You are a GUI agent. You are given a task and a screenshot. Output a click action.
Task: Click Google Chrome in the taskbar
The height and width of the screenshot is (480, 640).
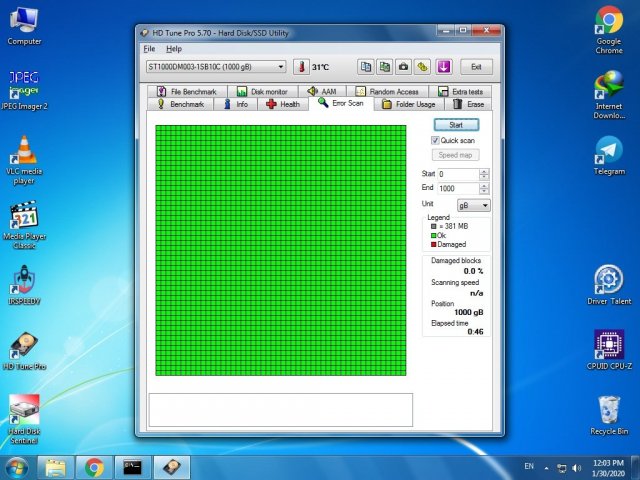[x=94, y=467]
